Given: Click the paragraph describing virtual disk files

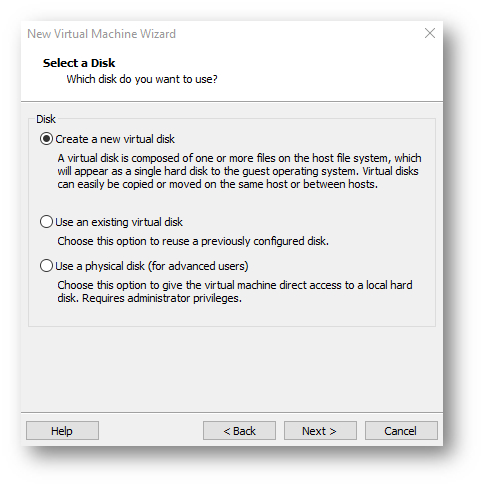Looking at the screenshot, I should 239,171.
